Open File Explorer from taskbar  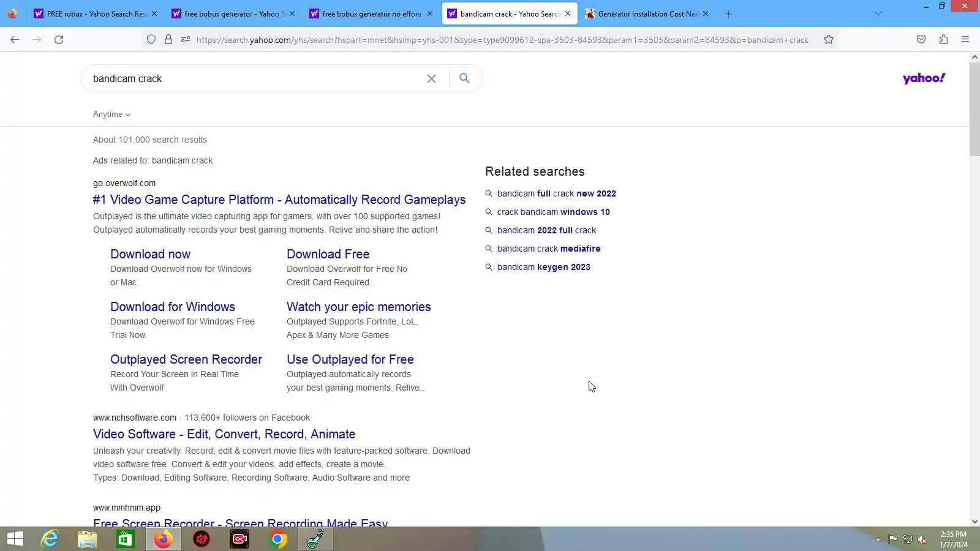pos(88,539)
